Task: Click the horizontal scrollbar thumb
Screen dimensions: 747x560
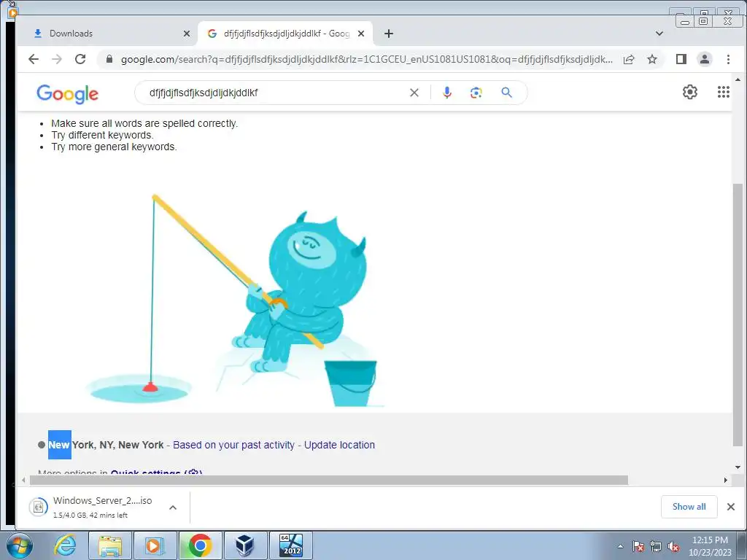Action: click(329, 480)
